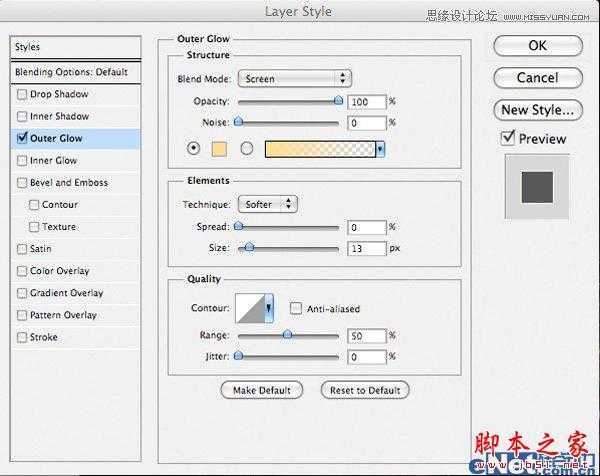Viewport: 600px width, 476px height.
Task: Confirm with the OK button
Action: 538,46
